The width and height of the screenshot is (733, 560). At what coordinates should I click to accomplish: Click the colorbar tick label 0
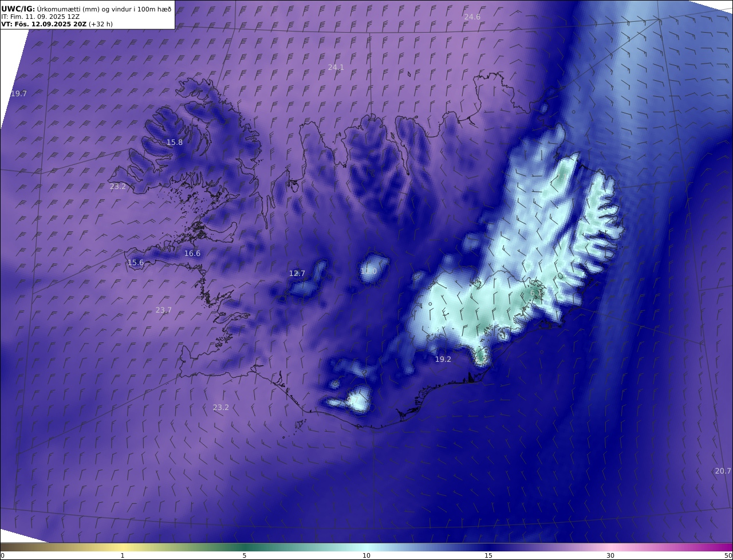tap(2, 555)
